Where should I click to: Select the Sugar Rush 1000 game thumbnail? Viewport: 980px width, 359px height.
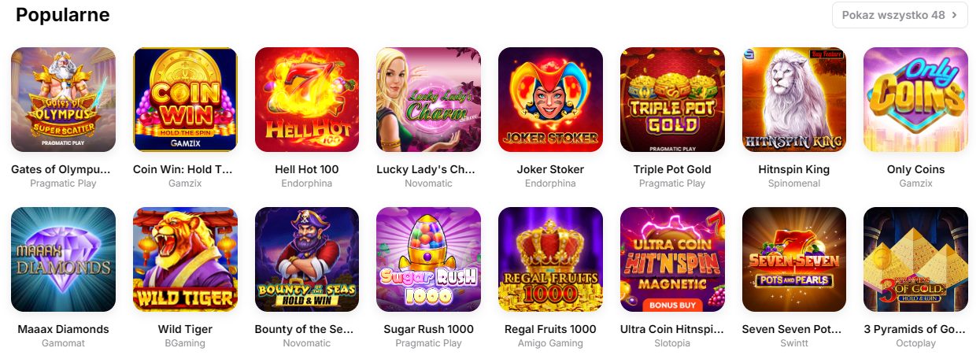pos(428,259)
